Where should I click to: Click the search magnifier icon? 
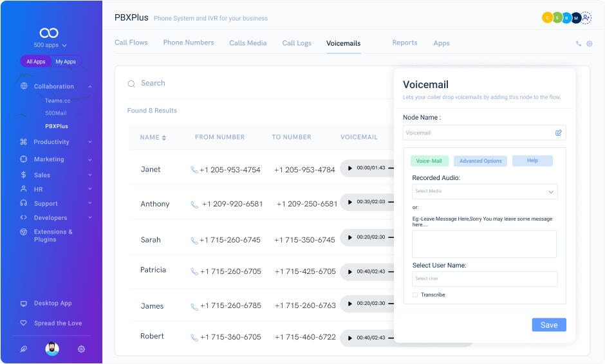pyautogui.click(x=131, y=84)
